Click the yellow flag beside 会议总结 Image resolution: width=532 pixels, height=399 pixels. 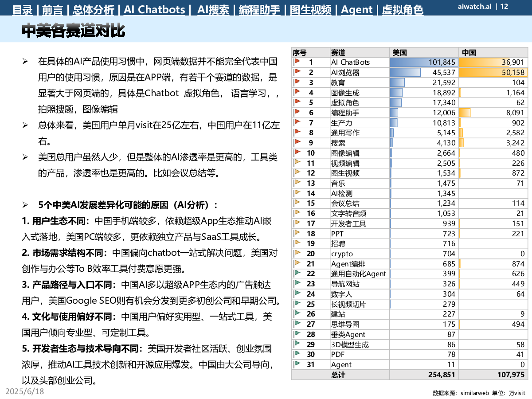coord(297,203)
